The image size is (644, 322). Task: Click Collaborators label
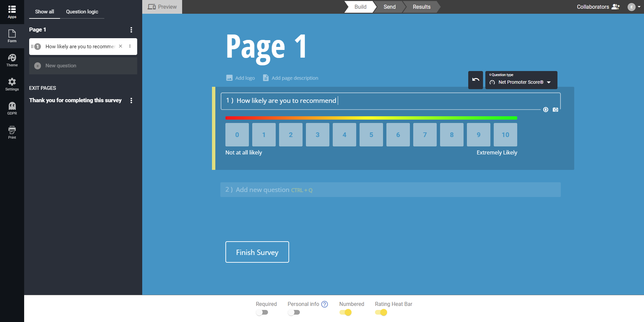point(593,7)
